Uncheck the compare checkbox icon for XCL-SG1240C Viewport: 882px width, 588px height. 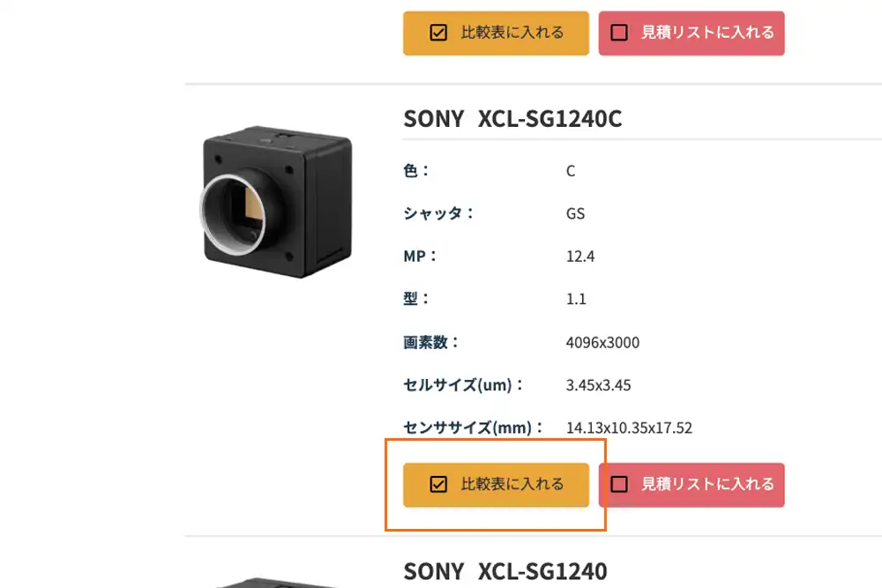438,484
